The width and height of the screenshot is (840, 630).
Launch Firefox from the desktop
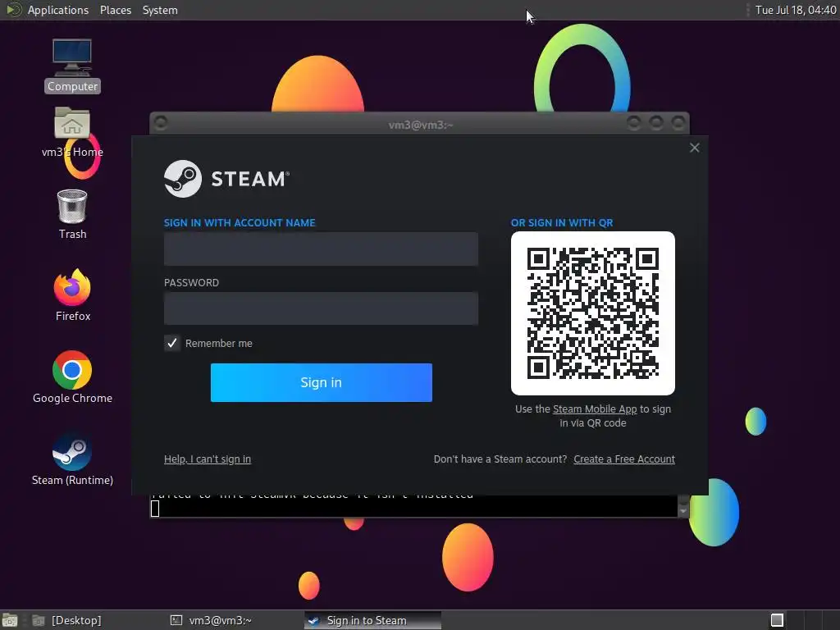tap(72, 295)
